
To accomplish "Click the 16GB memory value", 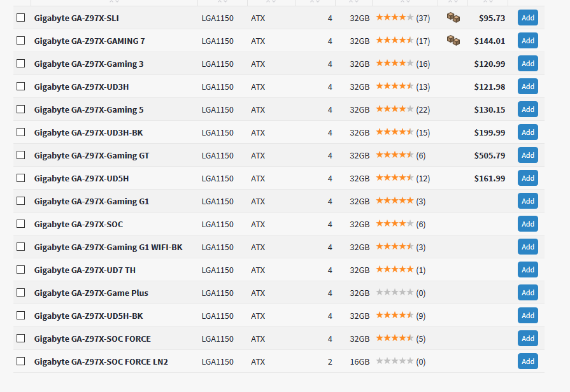I will pyautogui.click(x=360, y=362).
